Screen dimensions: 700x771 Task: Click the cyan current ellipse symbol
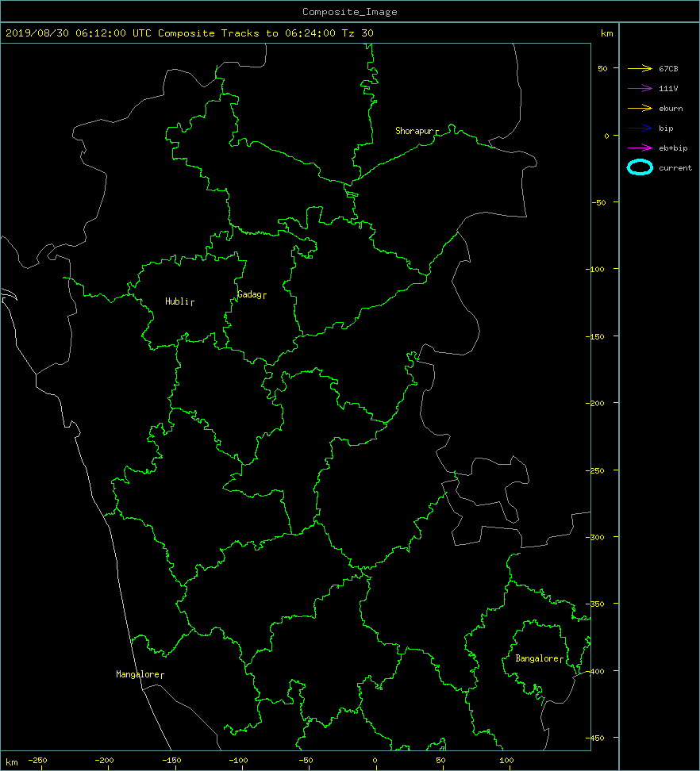click(x=640, y=167)
